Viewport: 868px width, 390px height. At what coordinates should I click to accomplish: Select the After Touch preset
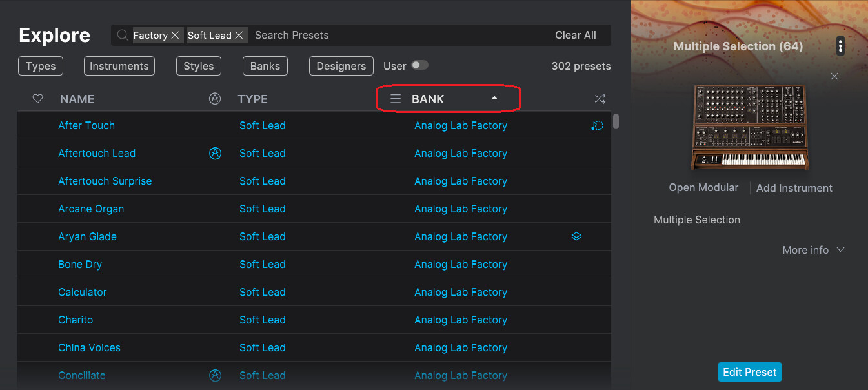[x=86, y=126]
